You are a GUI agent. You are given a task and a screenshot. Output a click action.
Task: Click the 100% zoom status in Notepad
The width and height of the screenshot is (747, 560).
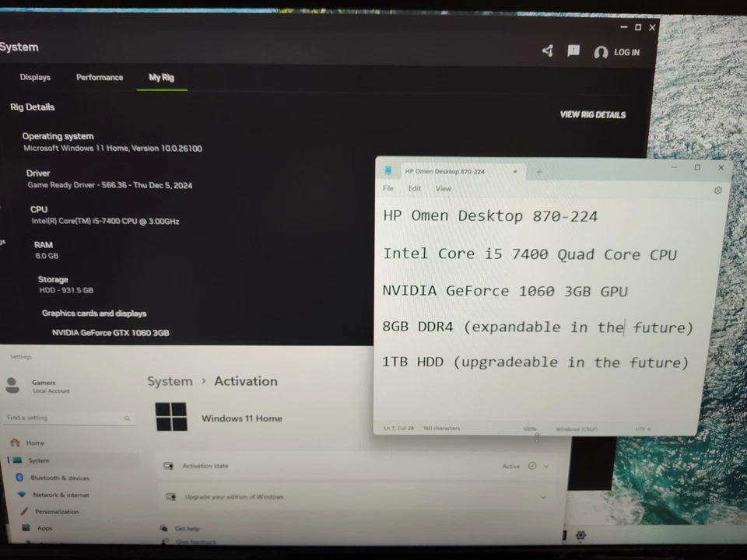(529, 429)
